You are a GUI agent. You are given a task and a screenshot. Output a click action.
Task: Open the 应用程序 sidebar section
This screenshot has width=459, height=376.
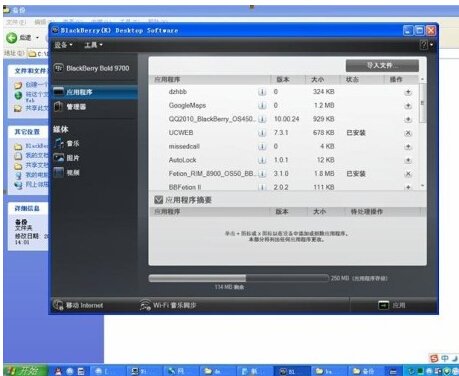[95, 92]
